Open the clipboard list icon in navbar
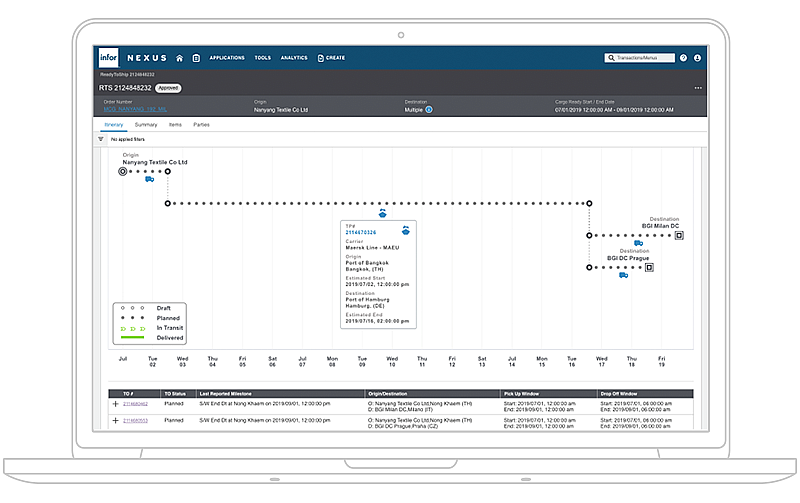800x503 pixels. tap(196, 58)
